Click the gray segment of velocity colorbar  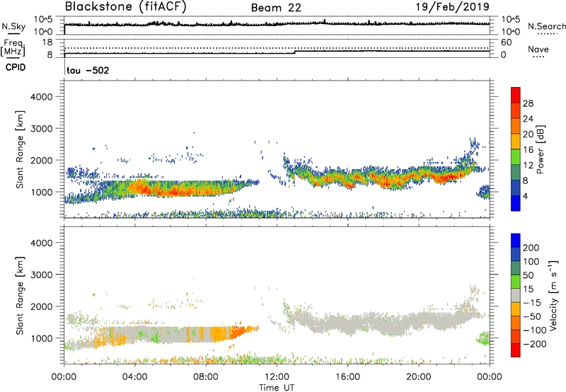pos(516,295)
